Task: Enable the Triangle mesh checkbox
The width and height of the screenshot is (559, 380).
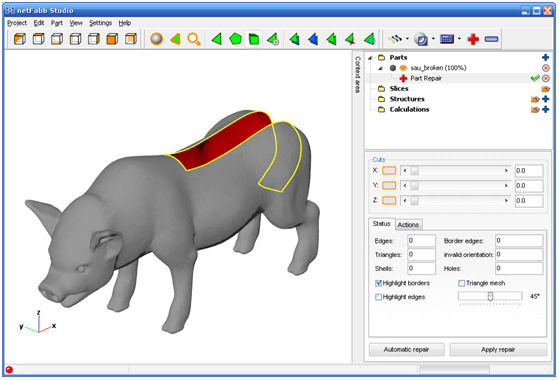Action: 461,283
